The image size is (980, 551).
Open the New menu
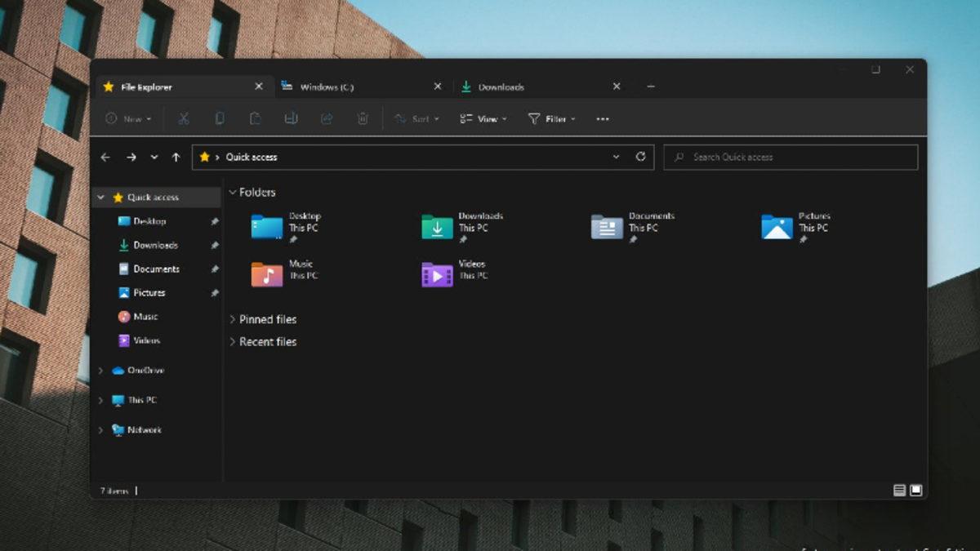coord(129,118)
